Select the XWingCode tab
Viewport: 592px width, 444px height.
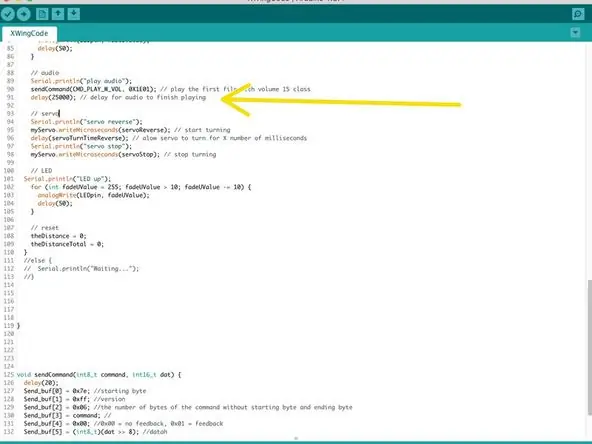pyautogui.click(x=29, y=33)
